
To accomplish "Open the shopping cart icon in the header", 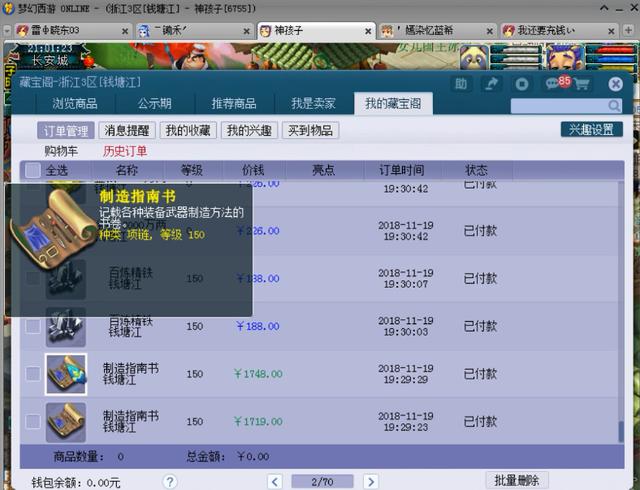I will click(x=582, y=85).
